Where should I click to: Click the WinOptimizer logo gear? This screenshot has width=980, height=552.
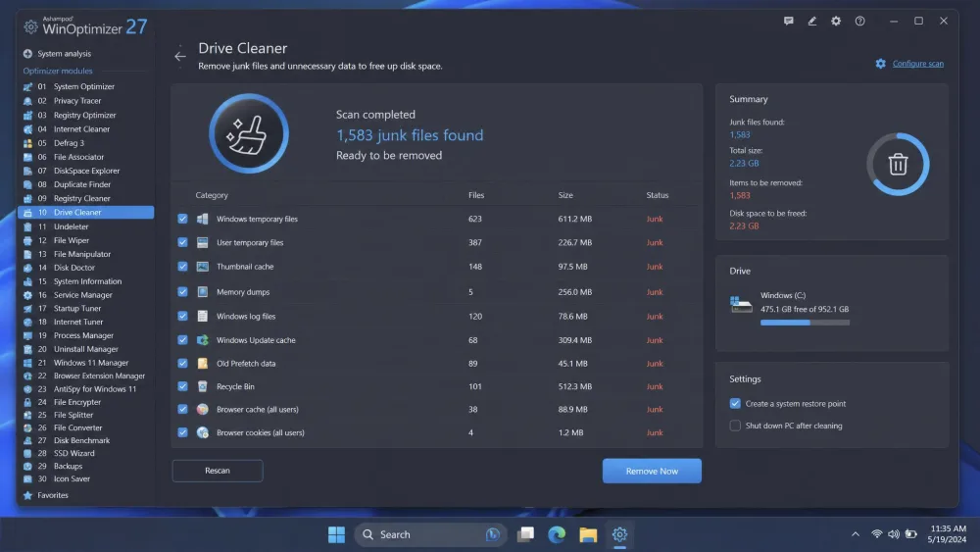point(30,26)
